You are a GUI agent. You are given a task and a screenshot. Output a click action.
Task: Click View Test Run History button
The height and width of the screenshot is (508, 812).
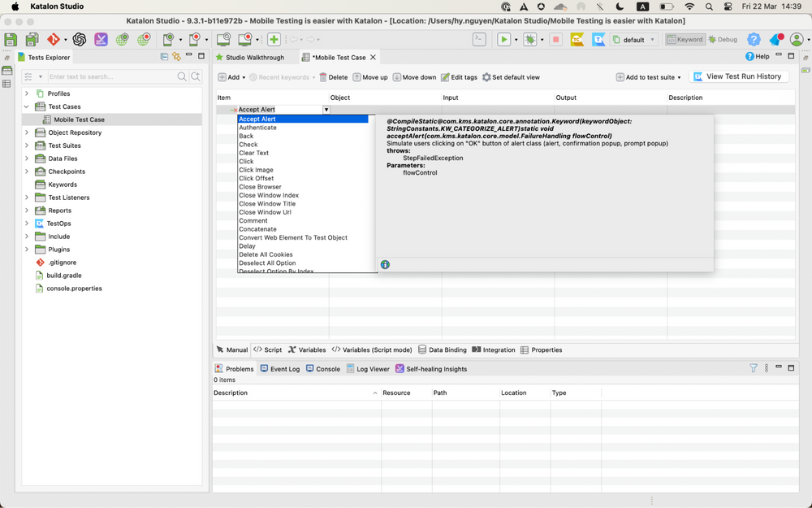click(737, 76)
